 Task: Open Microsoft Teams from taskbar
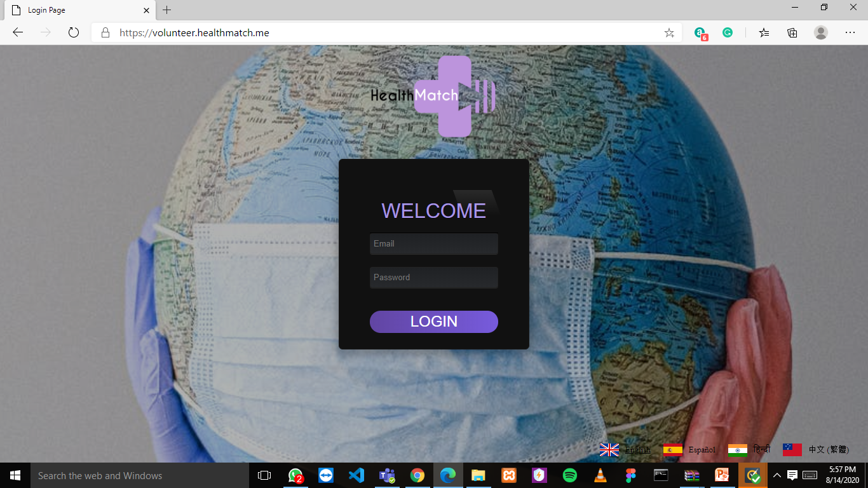click(x=387, y=475)
